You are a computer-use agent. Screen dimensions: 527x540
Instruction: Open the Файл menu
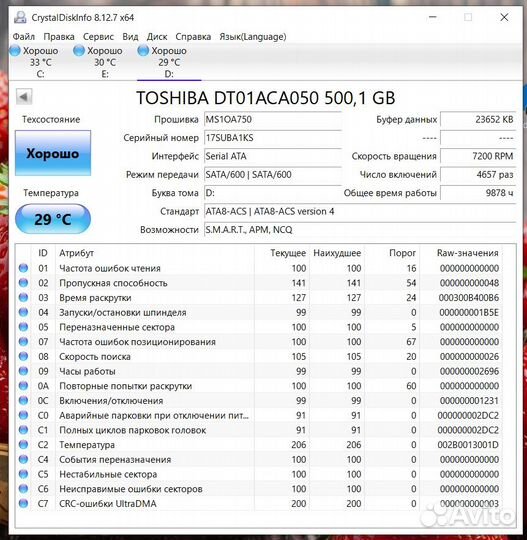click(23, 37)
